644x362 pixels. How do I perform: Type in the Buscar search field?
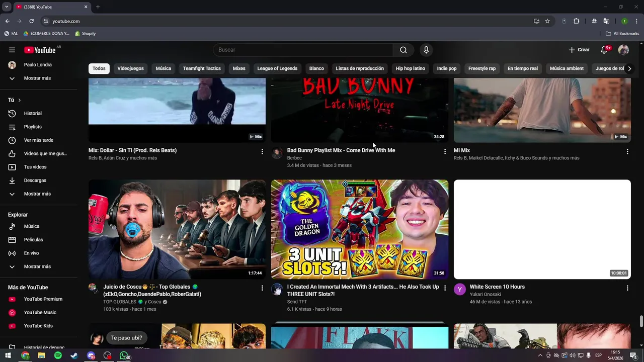coord(303,50)
